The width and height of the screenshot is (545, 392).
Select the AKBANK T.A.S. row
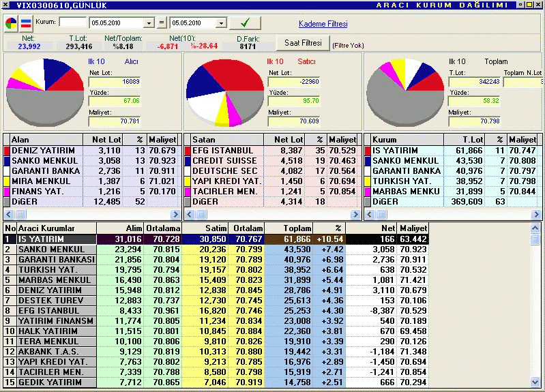(216, 352)
